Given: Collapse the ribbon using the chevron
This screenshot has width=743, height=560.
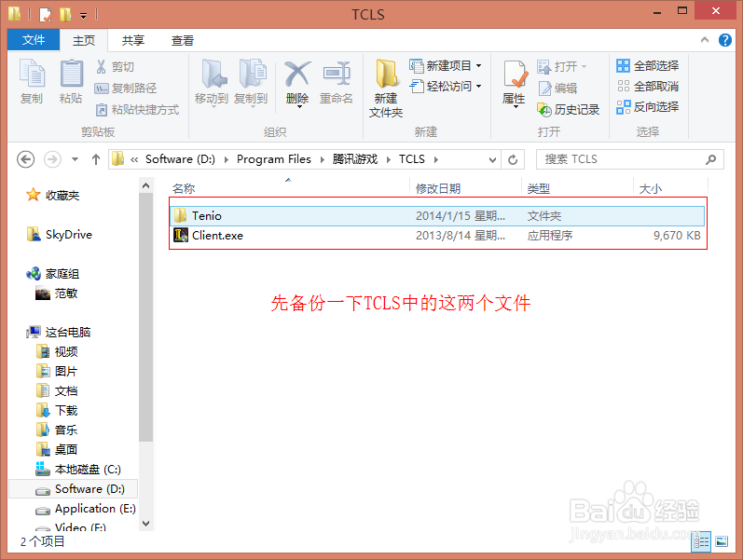Looking at the screenshot, I should (x=705, y=40).
